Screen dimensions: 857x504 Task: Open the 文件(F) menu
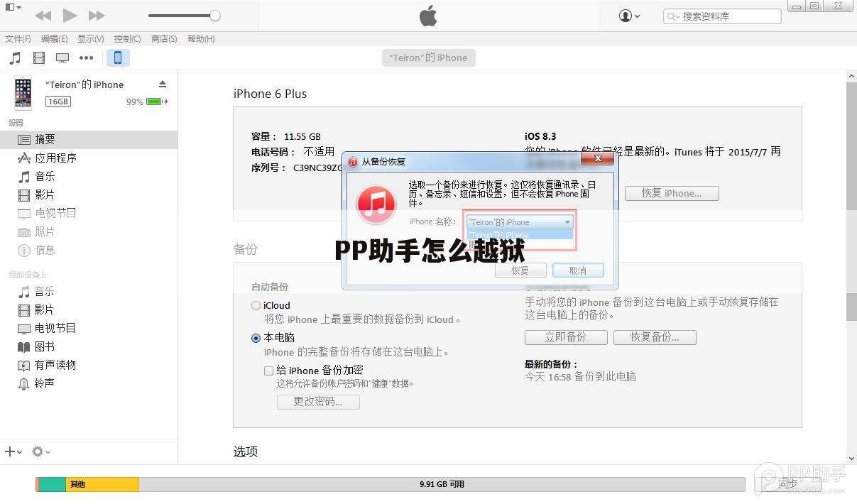[18, 39]
